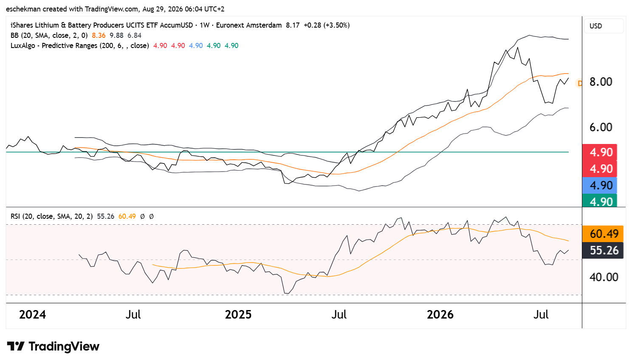Image resolution: width=632 pixels, height=364 pixels.
Task: Click the 8.00 price axis label
Action: pyautogui.click(x=601, y=82)
